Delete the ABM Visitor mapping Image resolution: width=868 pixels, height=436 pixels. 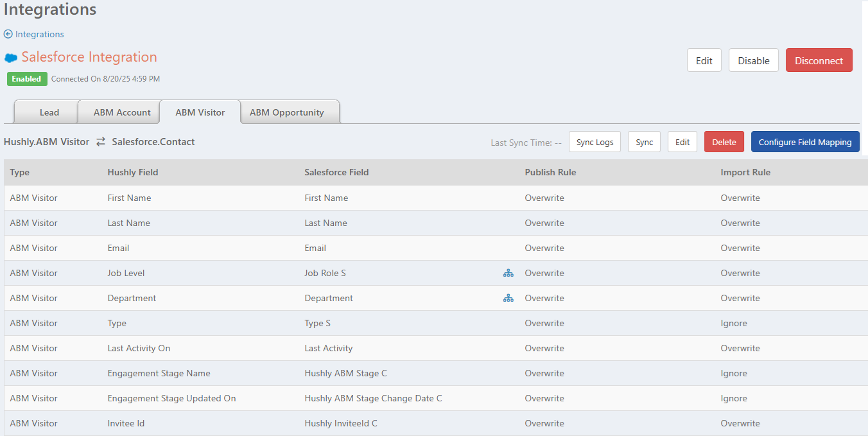724,142
